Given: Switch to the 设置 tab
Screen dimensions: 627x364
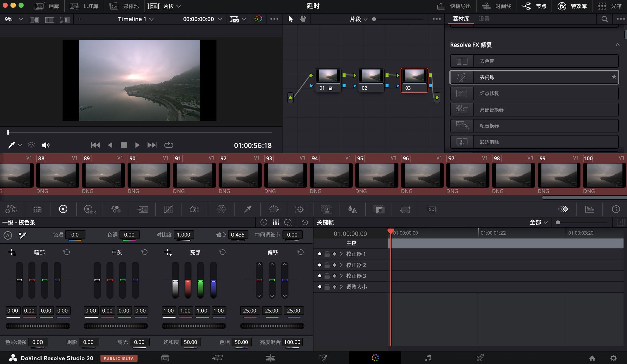Looking at the screenshot, I should (x=484, y=19).
